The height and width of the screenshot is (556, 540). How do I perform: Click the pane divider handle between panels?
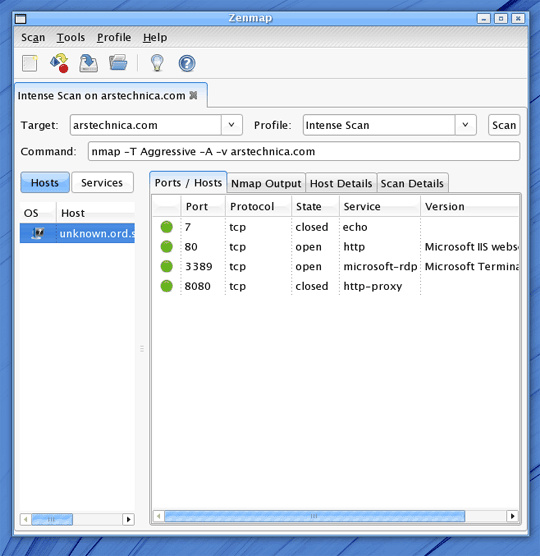tap(142, 349)
